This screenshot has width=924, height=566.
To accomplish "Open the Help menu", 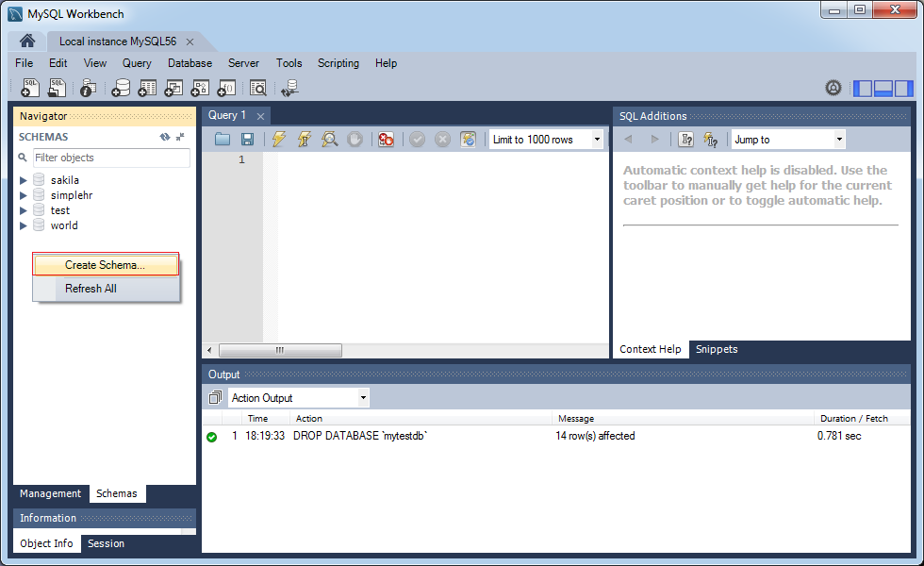I will 386,62.
